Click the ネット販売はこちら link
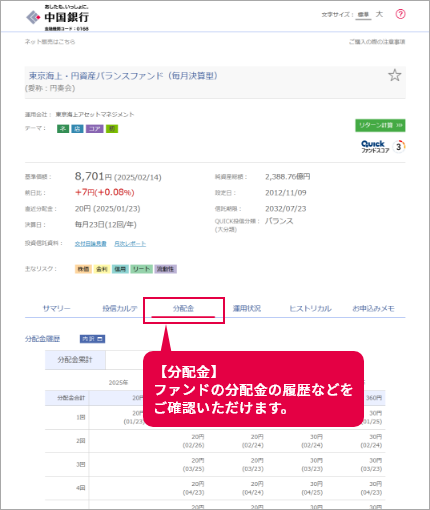Viewport: 430px width, 510px height. coord(50,42)
